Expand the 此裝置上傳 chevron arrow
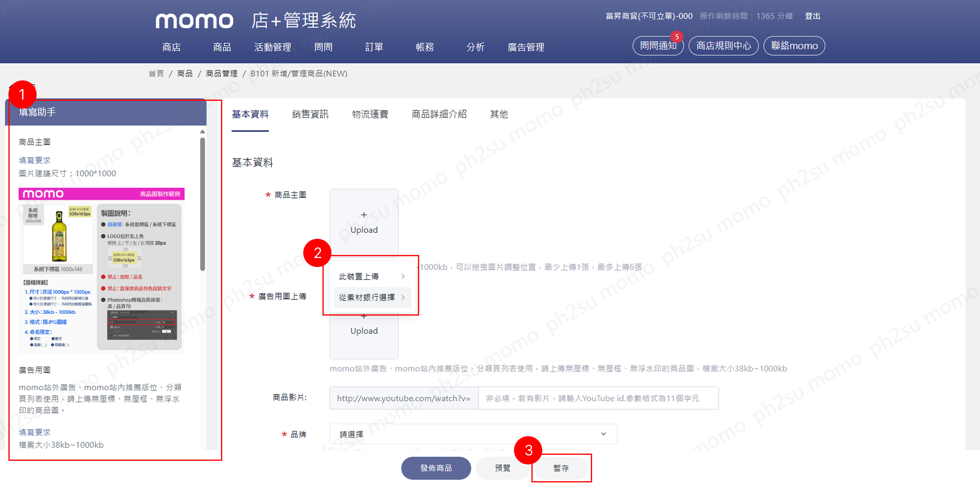980x486 pixels. (x=403, y=277)
